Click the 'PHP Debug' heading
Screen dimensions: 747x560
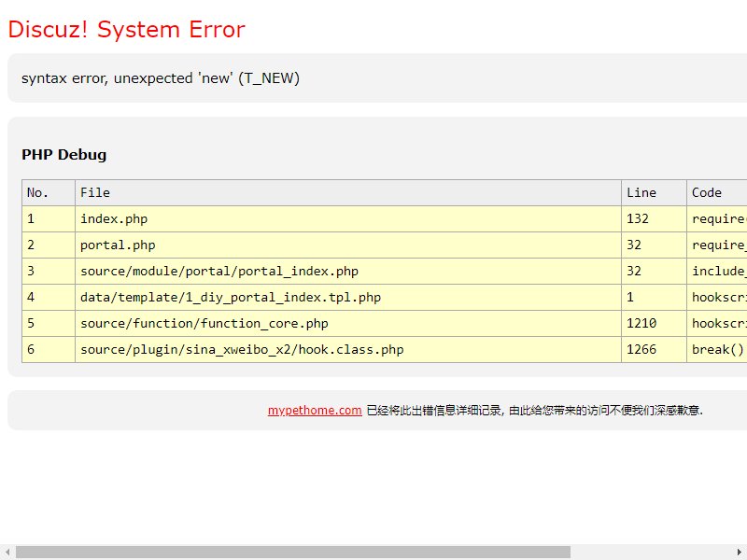(x=63, y=154)
